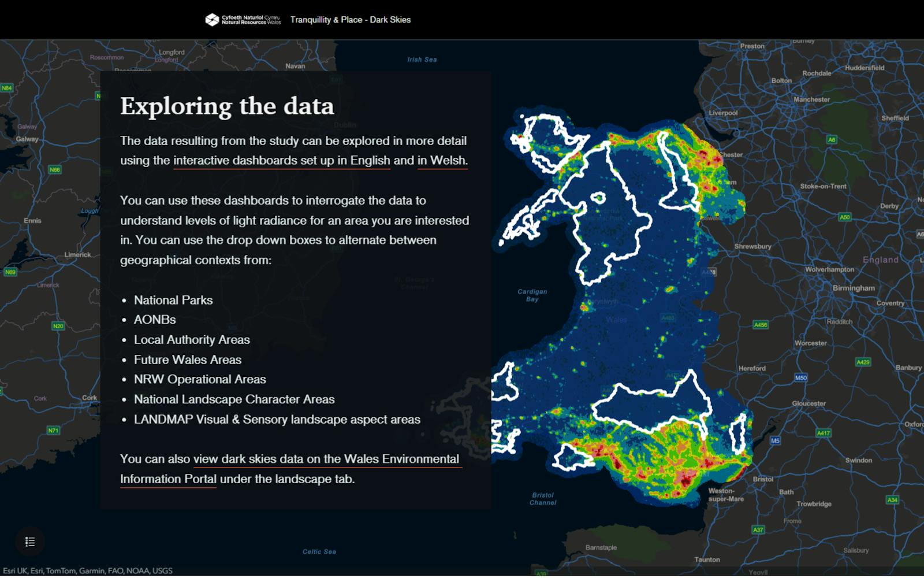Click the Cardigan Bay map label
Viewport: 924px width, 578px height.
532,295
